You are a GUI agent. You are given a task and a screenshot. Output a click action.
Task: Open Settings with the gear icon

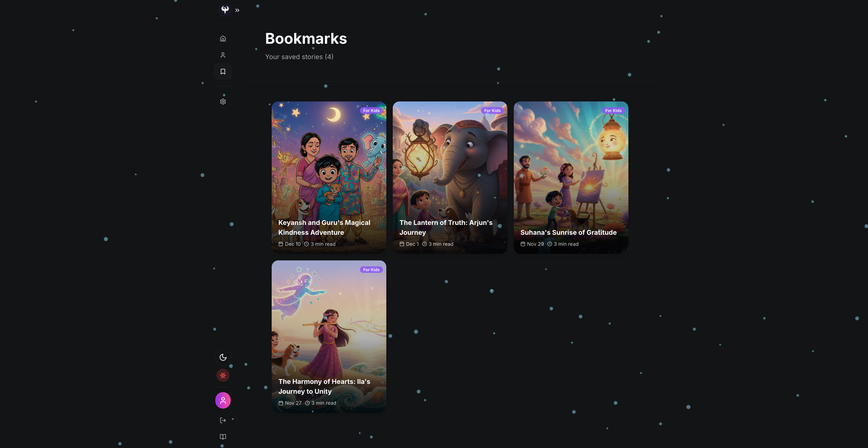(223, 101)
